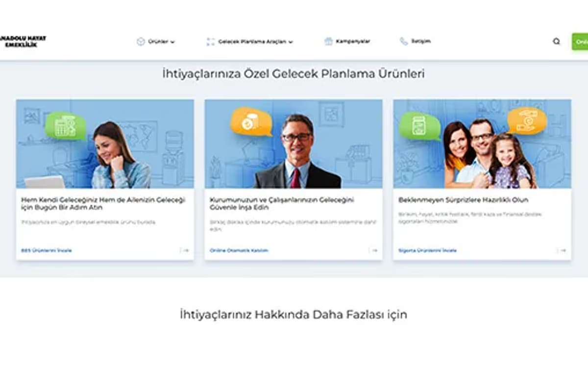Click the Anadolu Hayat Emeklilik logo
Viewport: 588px width, 382px height.
(23, 42)
